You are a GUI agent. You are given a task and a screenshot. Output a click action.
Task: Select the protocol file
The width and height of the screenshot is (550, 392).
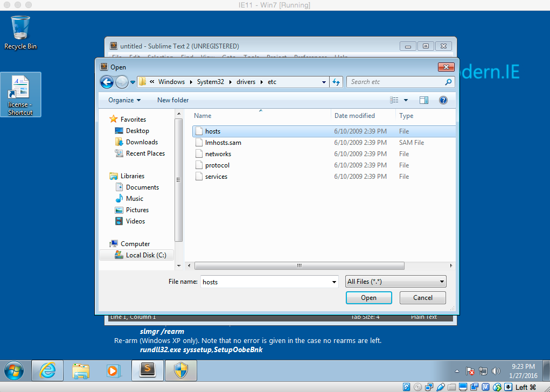[324, 165]
